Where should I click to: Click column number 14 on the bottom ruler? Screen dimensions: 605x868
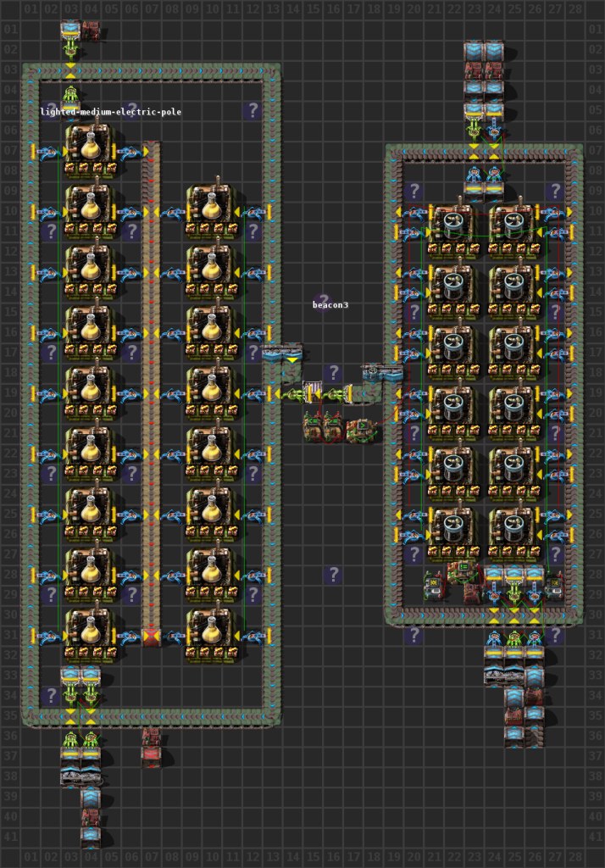pyautogui.click(x=292, y=858)
